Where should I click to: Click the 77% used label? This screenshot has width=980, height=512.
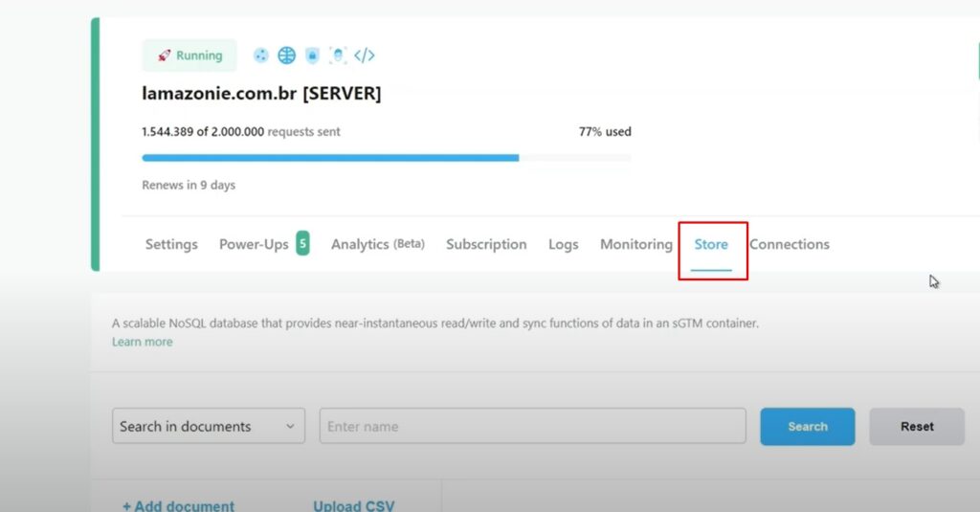(605, 132)
